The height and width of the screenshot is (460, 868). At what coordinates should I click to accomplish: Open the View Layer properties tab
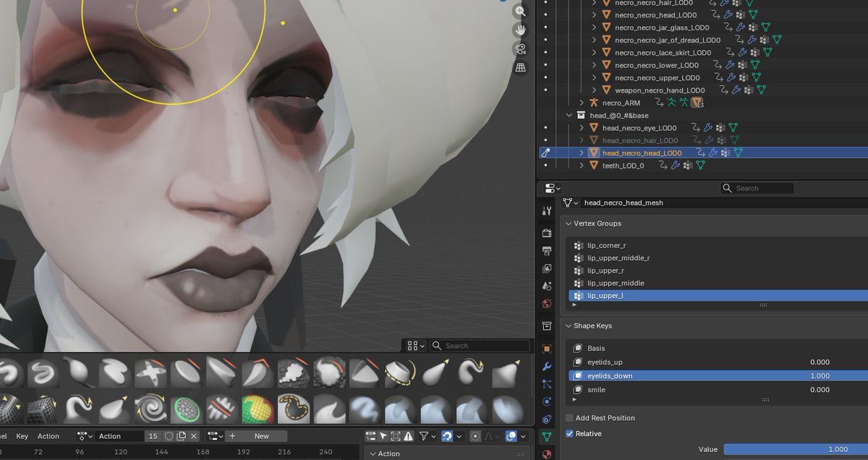pyautogui.click(x=547, y=268)
